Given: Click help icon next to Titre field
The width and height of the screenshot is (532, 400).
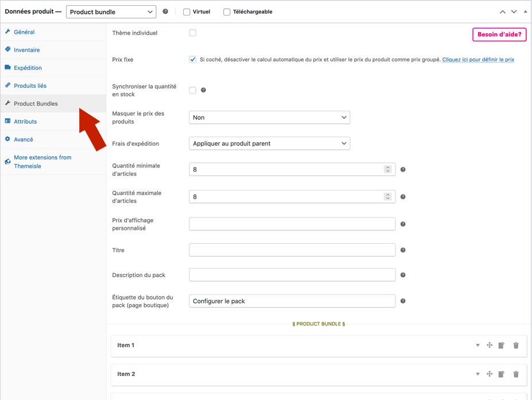Looking at the screenshot, I should click(x=403, y=250).
